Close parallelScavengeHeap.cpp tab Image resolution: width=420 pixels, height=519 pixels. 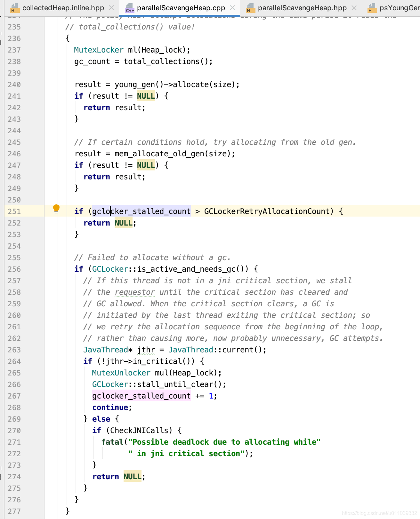(x=232, y=8)
